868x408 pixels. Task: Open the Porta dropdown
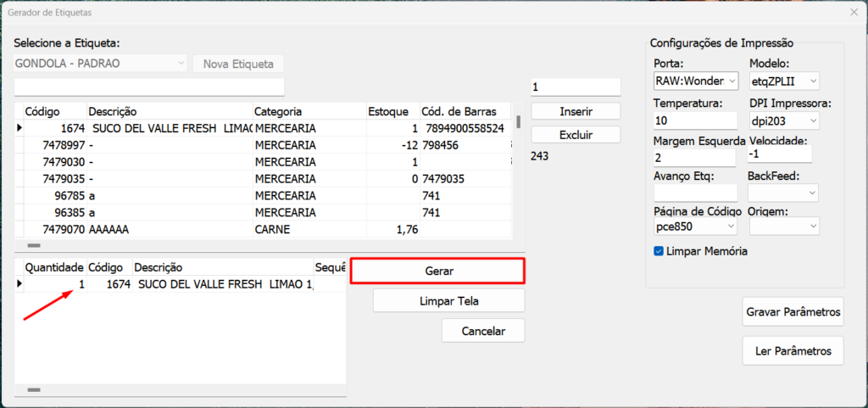[x=696, y=81]
